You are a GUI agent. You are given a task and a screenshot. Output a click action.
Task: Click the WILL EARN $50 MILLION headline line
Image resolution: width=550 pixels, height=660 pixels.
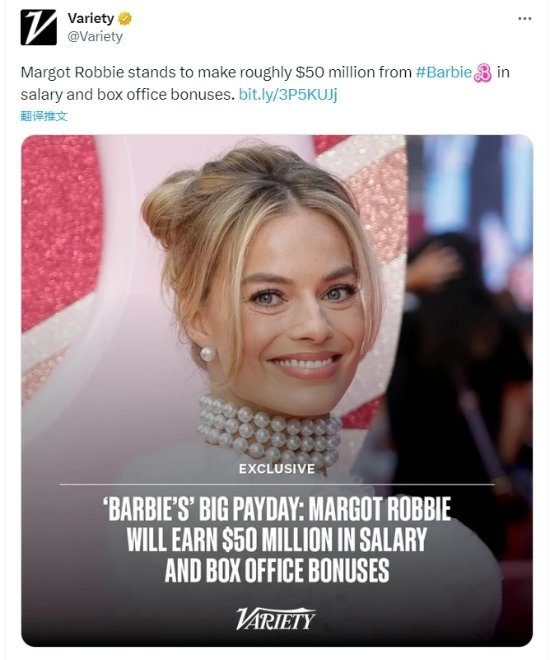(277, 540)
